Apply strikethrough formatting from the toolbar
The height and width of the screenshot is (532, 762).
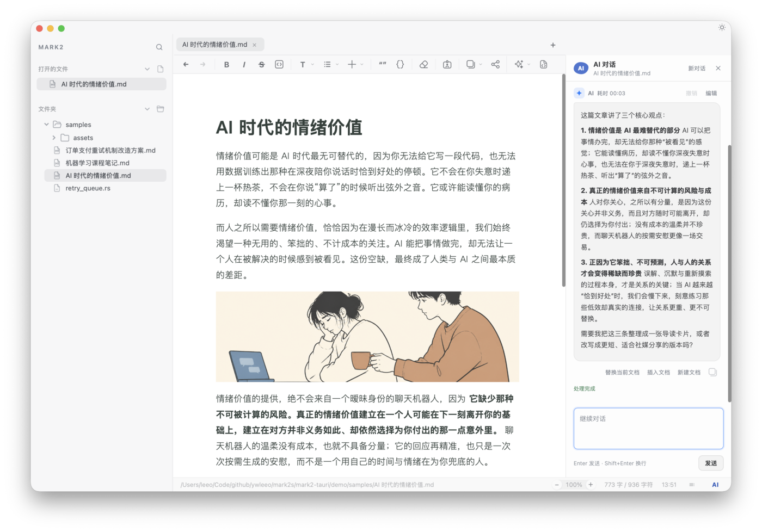click(x=261, y=64)
